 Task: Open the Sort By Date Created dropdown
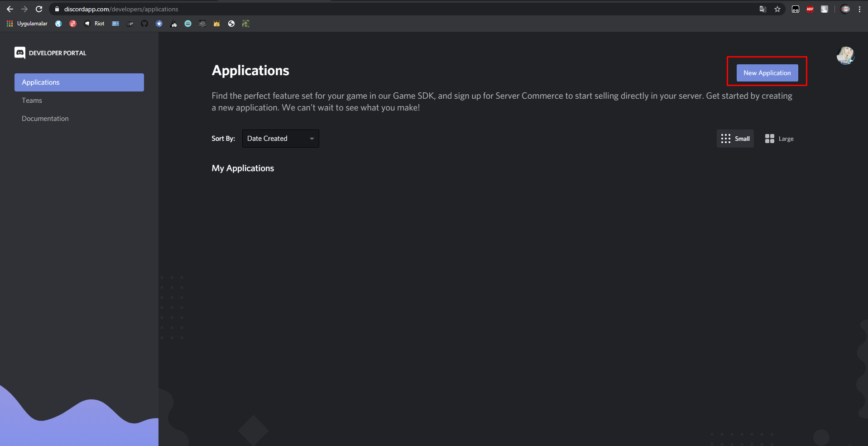(x=281, y=139)
